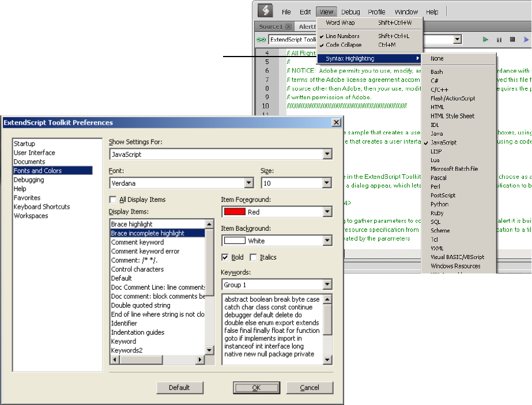This screenshot has width=532, height=405.
Task: Select Fonts and Colors category
Action: click(52, 170)
